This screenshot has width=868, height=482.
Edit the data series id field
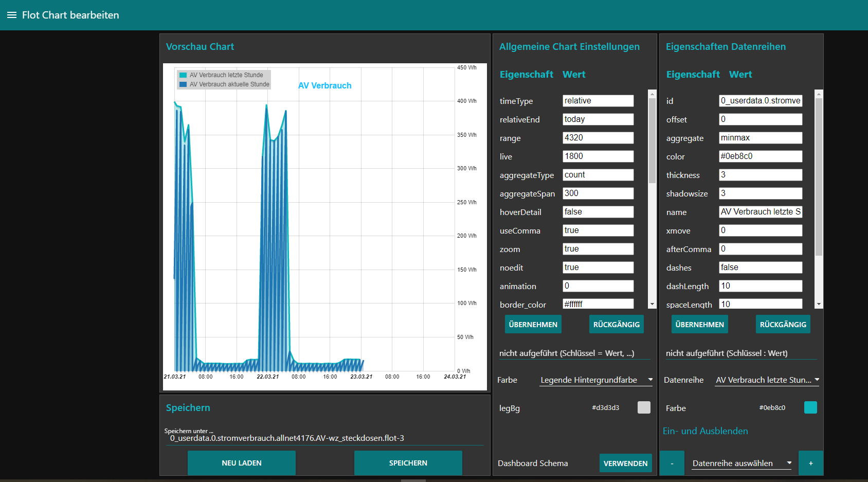(x=761, y=101)
